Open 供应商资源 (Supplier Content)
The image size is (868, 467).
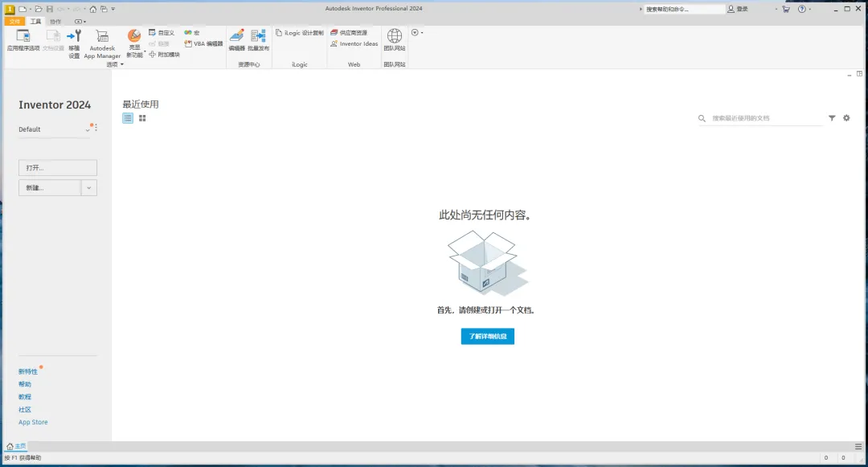click(x=349, y=33)
